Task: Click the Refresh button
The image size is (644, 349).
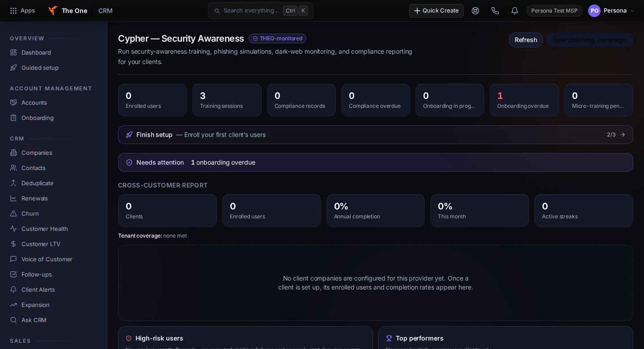Action: point(526,40)
